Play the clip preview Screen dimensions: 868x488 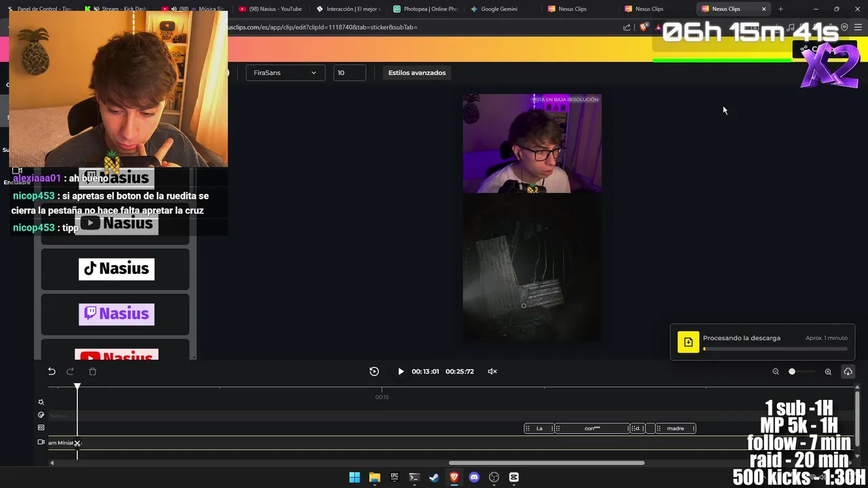point(401,371)
